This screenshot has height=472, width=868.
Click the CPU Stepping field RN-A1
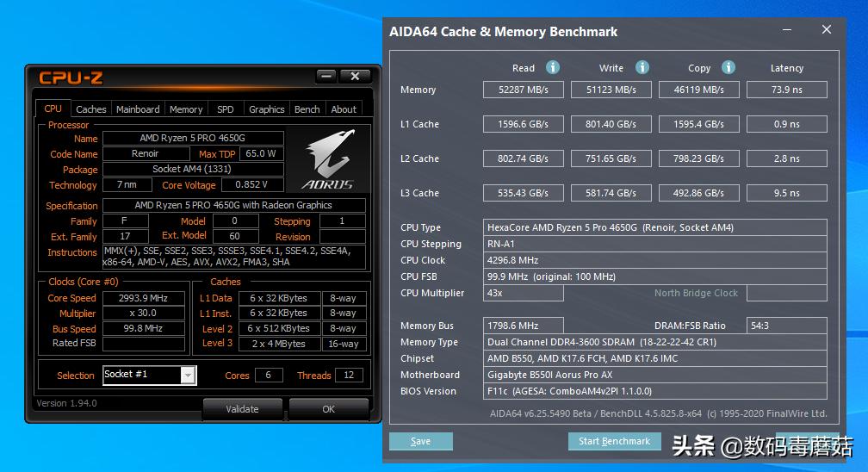(x=654, y=244)
